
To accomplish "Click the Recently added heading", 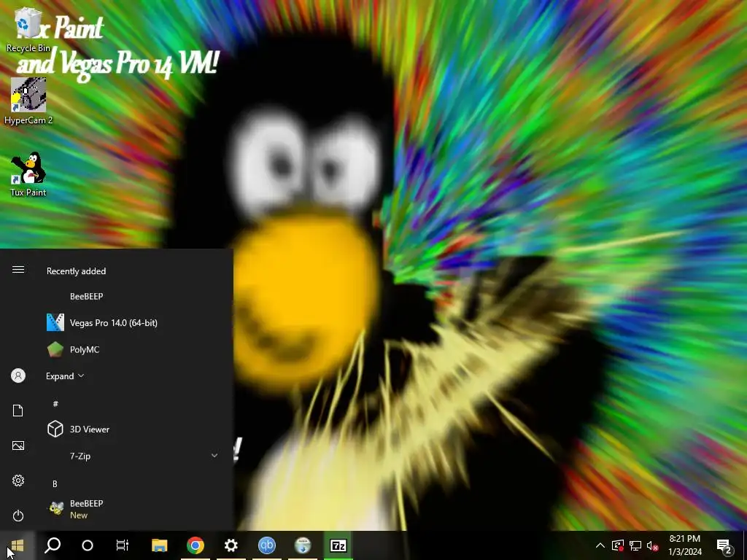I will click(76, 271).
